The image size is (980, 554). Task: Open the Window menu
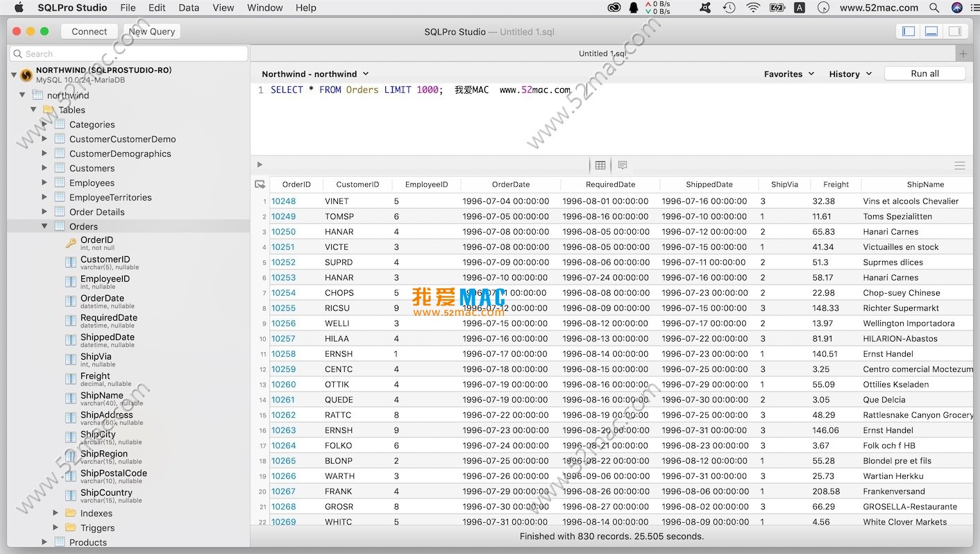click(x=265, y=8)
